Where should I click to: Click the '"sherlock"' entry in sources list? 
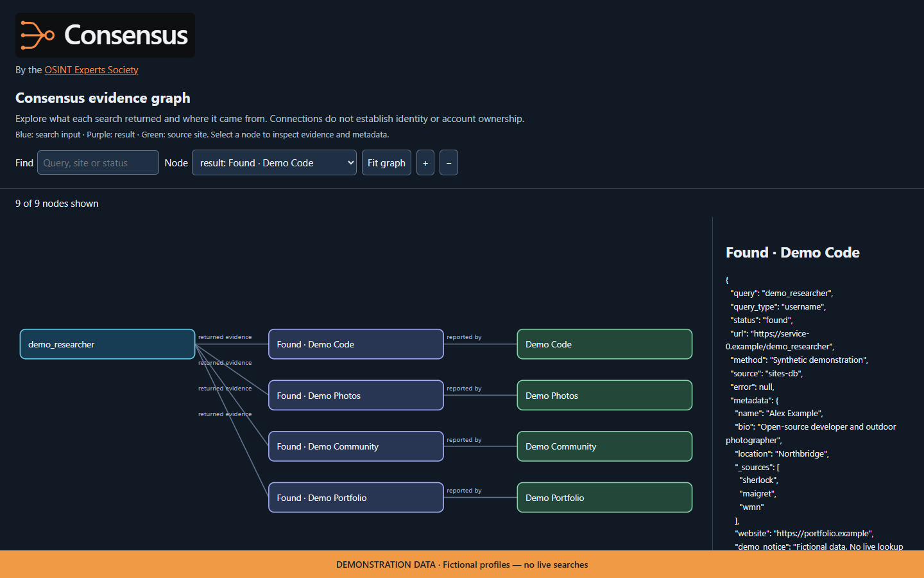[x=758, y=480]
